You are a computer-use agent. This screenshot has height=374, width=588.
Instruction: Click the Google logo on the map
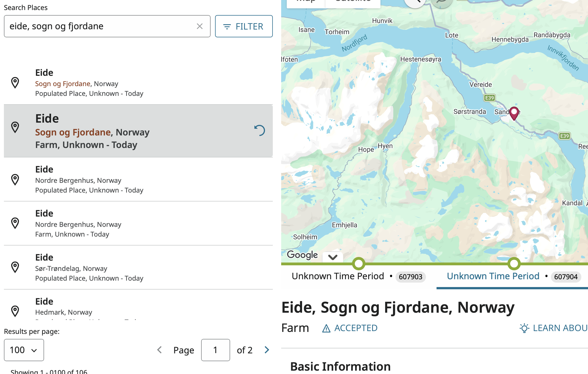(x=302, y=255)
